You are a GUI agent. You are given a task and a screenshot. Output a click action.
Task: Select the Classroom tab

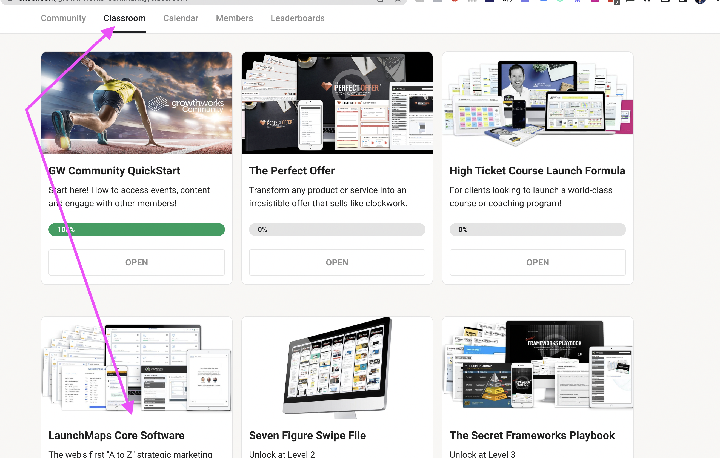click(x=124, y=18)
